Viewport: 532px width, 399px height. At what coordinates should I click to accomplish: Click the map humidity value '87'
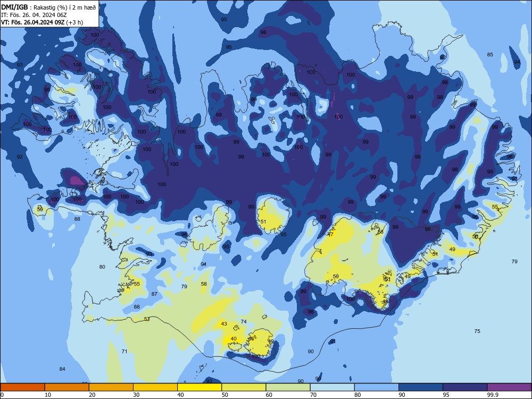pos(154,294)
